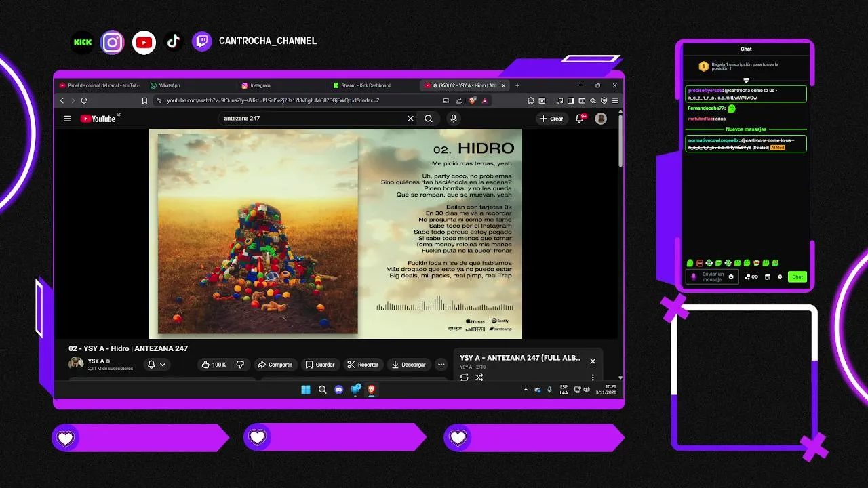Image resolution: width=868 pixels, height=488 pixels.
Task: Reload the browser page
Action: pyautogui.click(x=84, y=100)
